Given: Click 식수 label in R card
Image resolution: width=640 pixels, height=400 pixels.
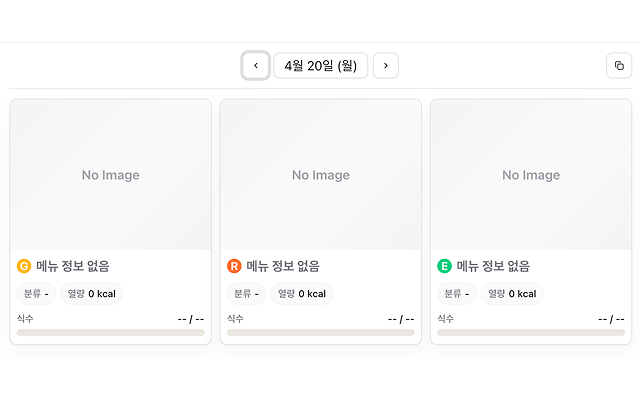Looking at the screenshot, I should click(235, 319).
